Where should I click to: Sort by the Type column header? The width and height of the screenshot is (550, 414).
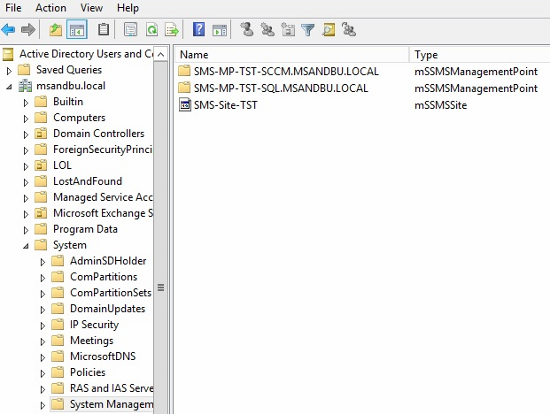click(479, 54)
